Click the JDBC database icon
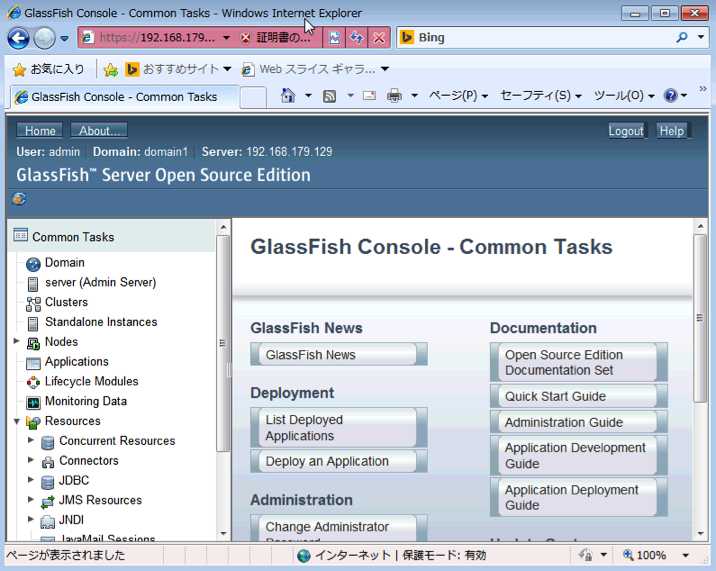This screenshot has height=571, width=716. (x=47, y=482)
